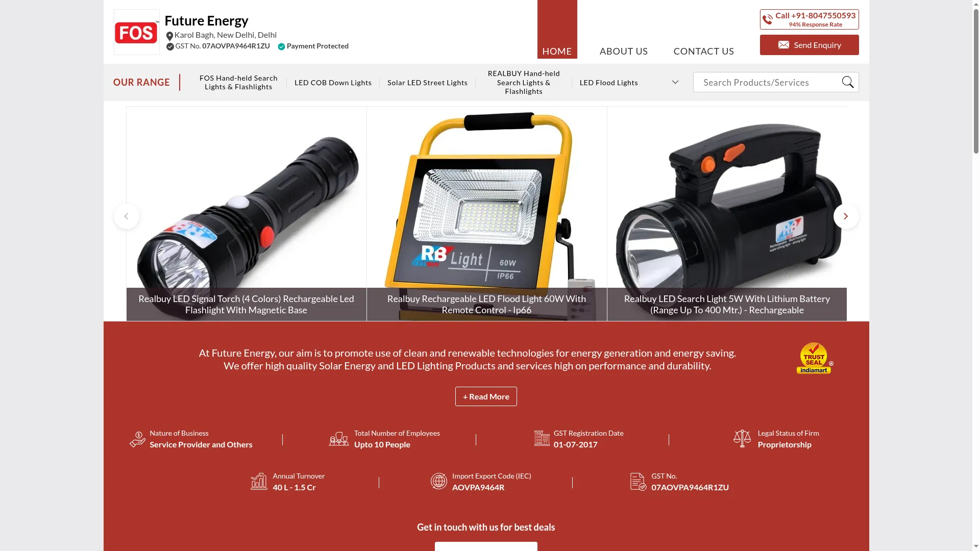Viewport: 980px width, 551px height.
Task: Select LED COB Down Lights category
Action: coord(333,83)
